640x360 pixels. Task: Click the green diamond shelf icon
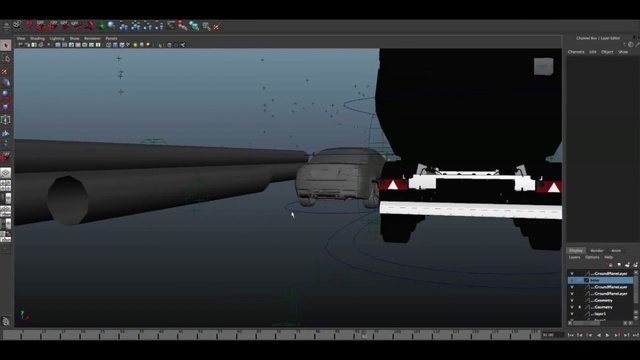click(101, 26)
